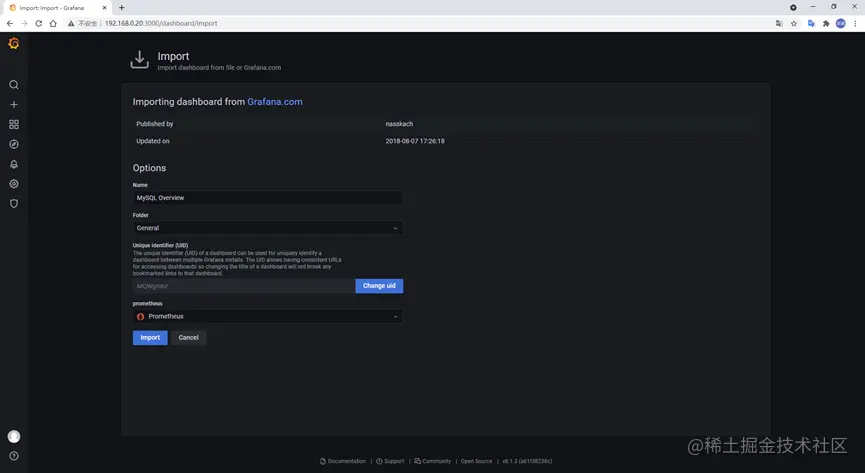Viewport: 865px width, 473px height.
Task: Open the Configuration gear icon
Action: (14, 184)
